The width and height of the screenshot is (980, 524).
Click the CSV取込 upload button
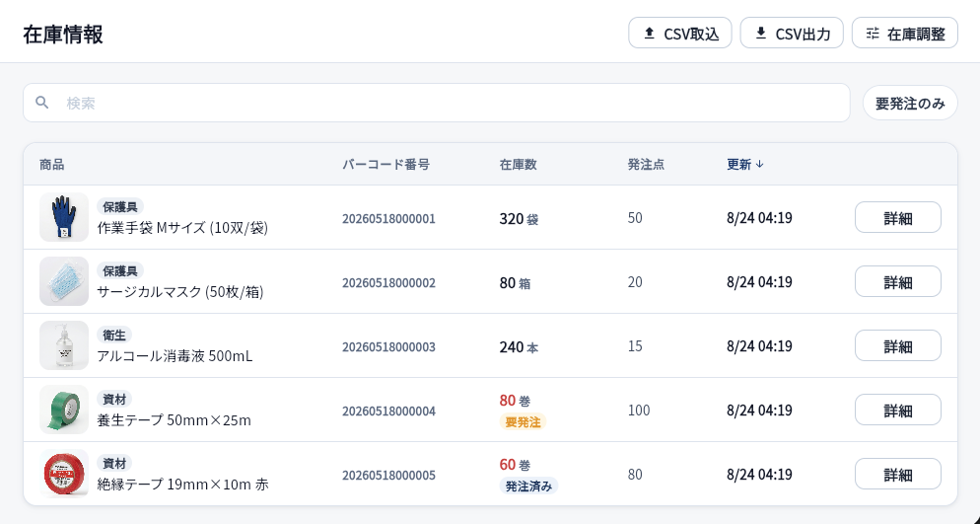click(680, 34)
